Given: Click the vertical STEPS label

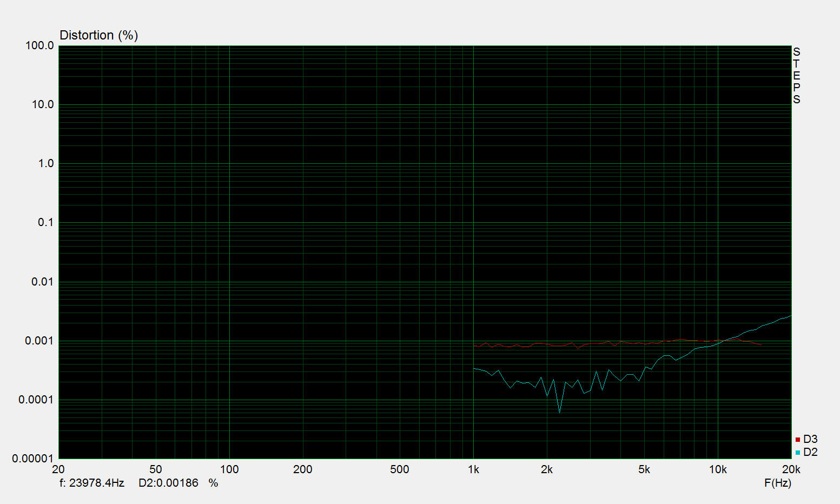Looking at the screenshot, I should 797,76.
